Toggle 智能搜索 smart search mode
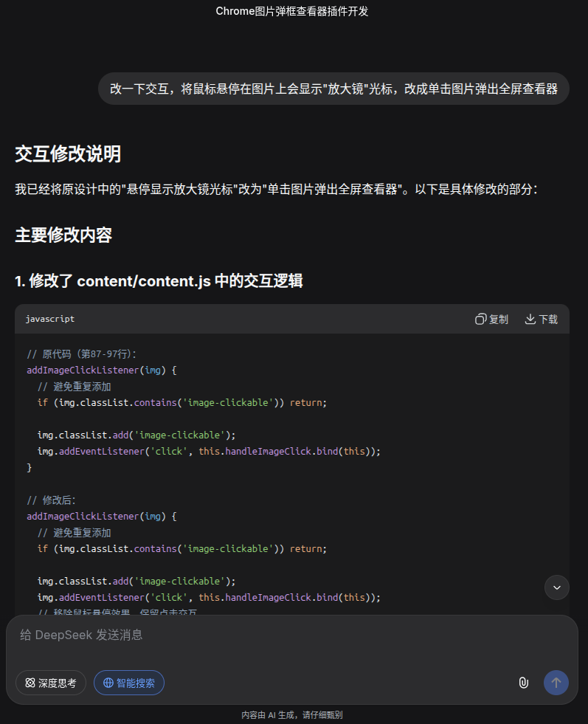Viewport: 588px width, 724px height. (129, 683)
